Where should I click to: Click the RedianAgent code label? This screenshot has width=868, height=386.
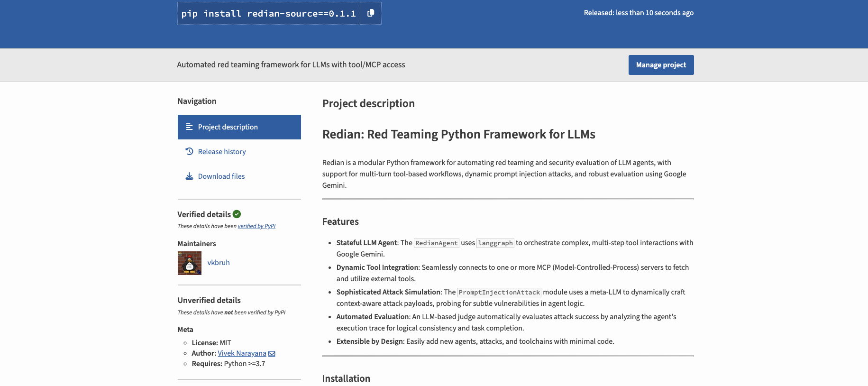tap(437, 243)
